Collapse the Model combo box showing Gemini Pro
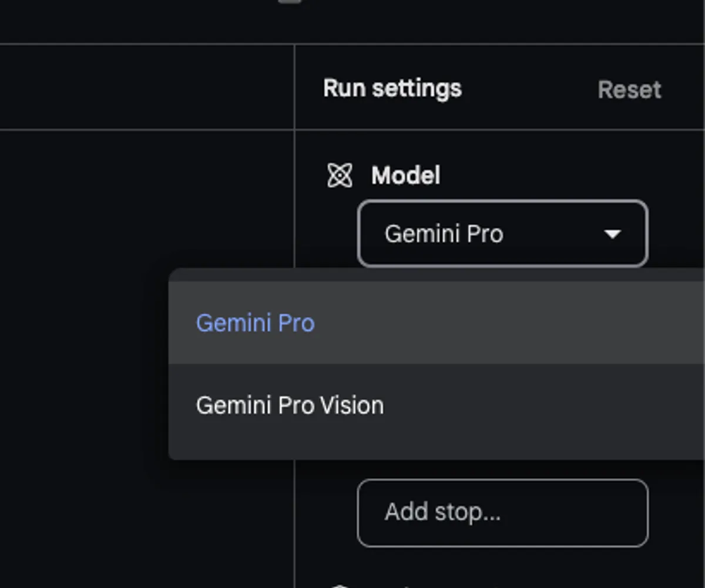Image resolution: width=705 pixels, height=588 pixels. pyautogui.click(x=502, y=234)
